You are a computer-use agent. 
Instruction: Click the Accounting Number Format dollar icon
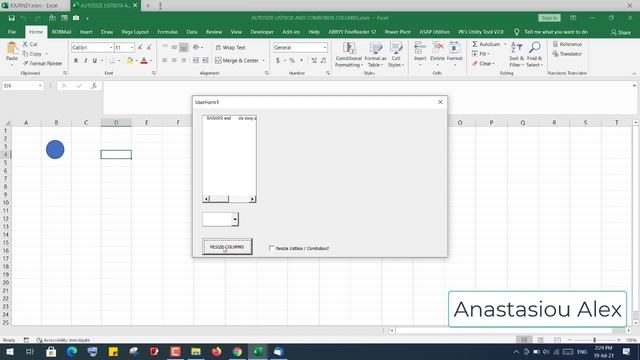coord(278,60)
